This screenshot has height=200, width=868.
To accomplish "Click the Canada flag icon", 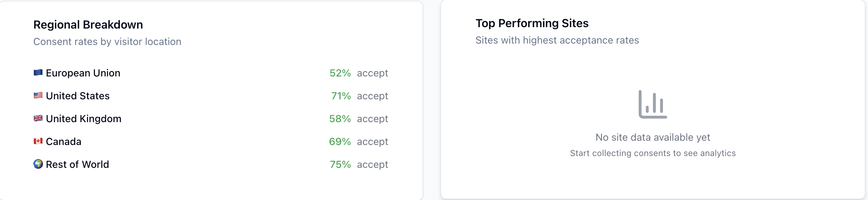I will [38, 141].
